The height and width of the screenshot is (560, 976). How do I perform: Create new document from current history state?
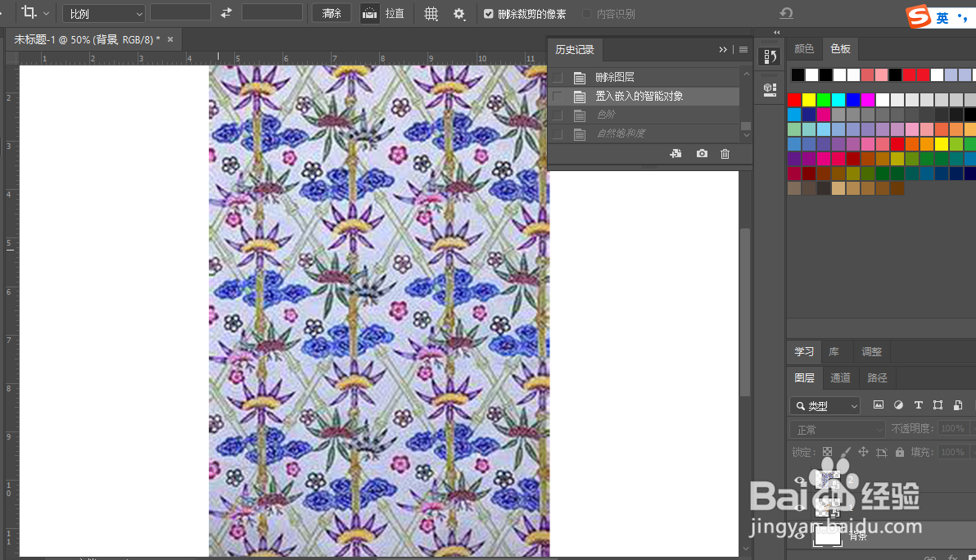pos(676,154)
